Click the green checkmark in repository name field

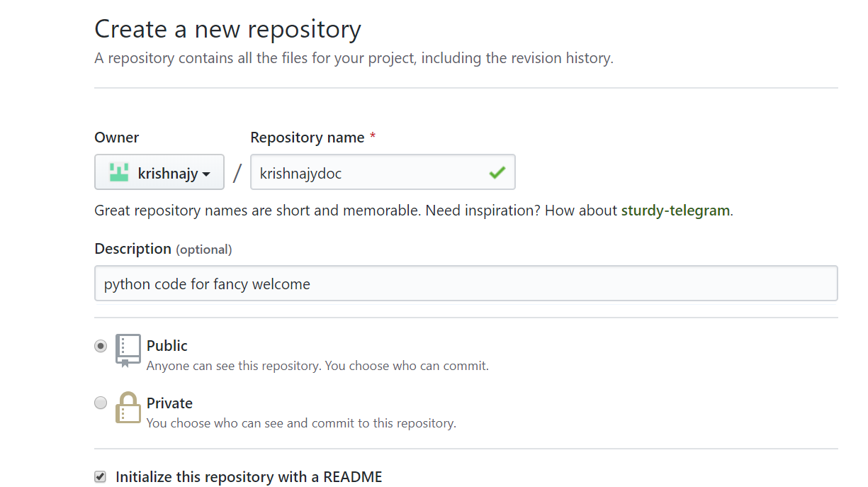pos(497,172)
